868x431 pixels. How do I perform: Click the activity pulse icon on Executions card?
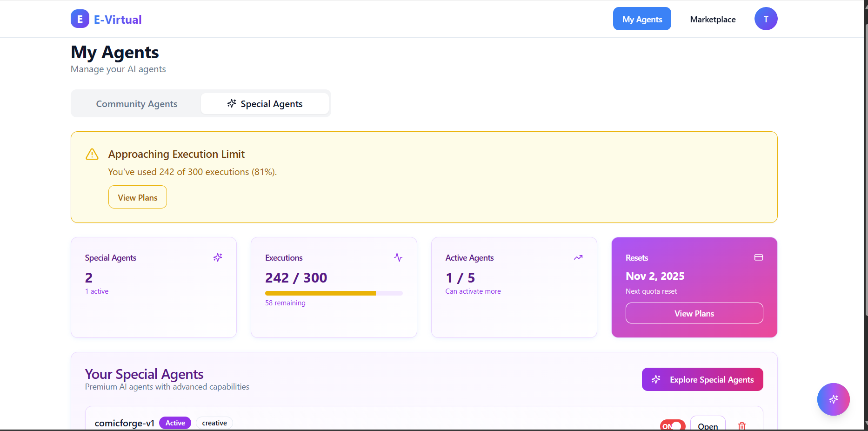398,257
